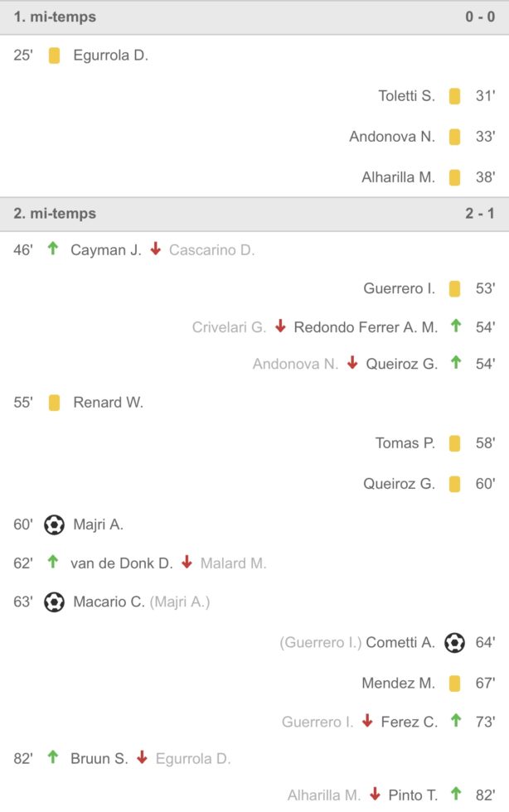Click the red down arrow beside Cascarino D.
Viewport: 509px width, 812px height.
point(156,249)
